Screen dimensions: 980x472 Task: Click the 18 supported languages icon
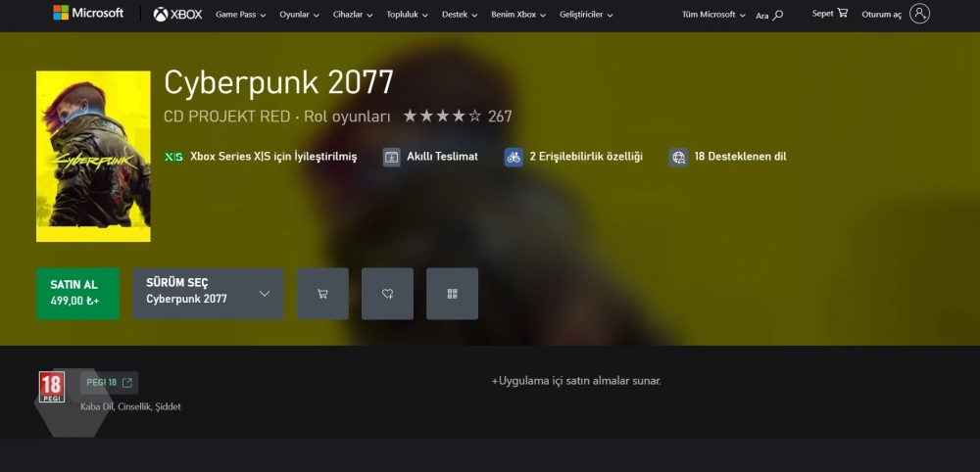[678, 157]
